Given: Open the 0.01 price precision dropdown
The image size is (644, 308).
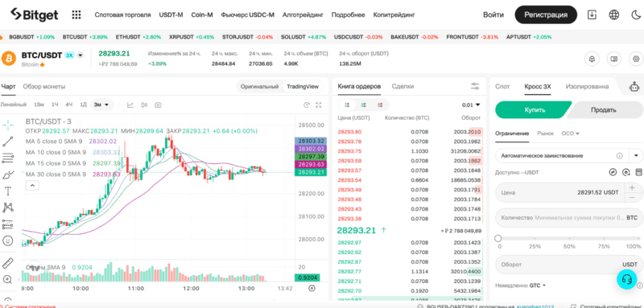Looking at the screenshot, I should (x=471, y=105).
